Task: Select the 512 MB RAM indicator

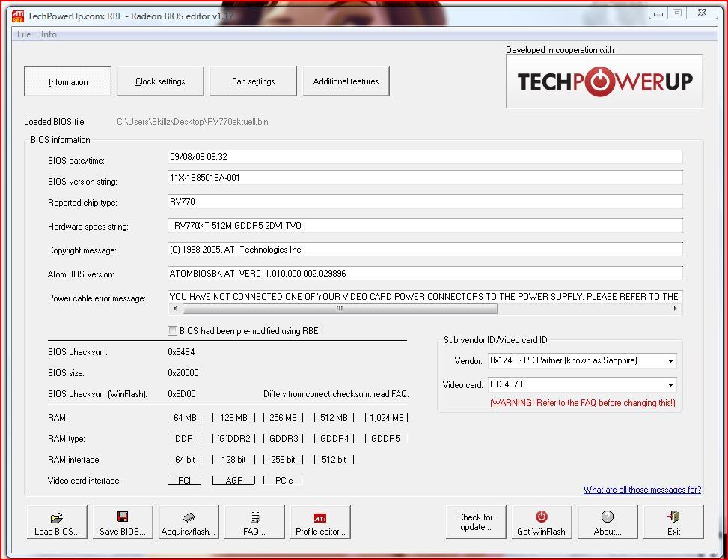Action: click(334, 417)
